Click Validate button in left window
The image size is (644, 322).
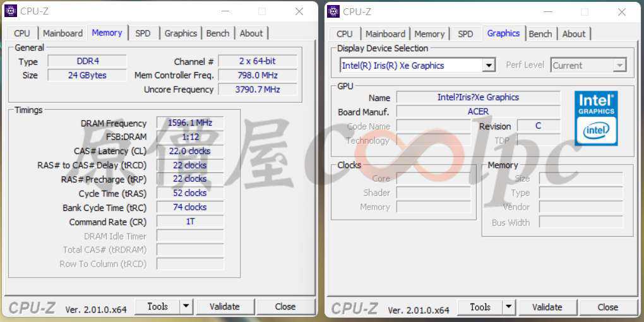point(225,306)
